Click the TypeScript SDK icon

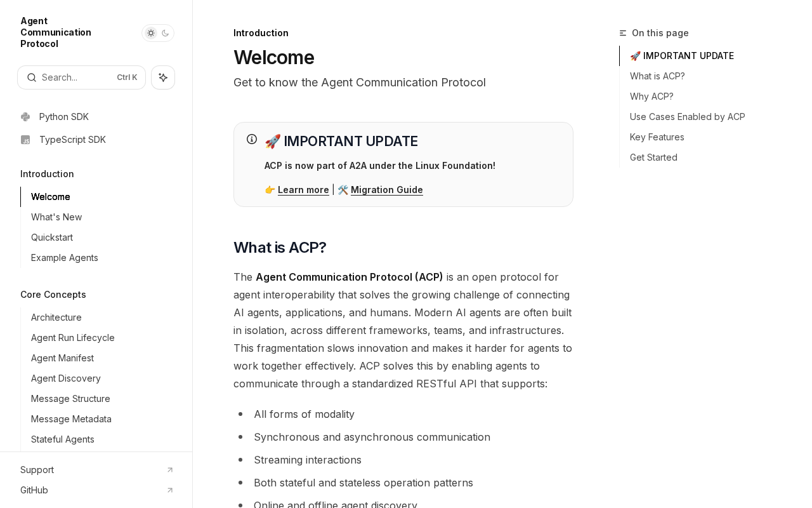[25, 140]
